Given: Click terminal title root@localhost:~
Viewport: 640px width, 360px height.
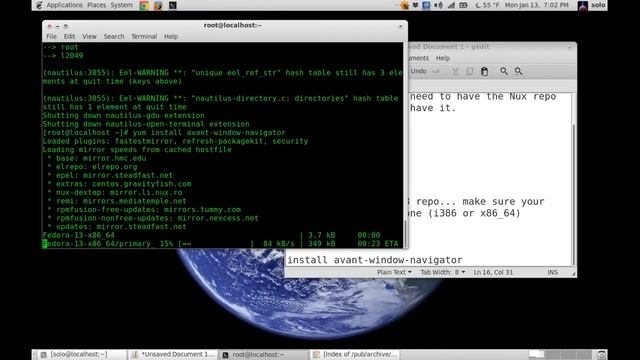Looking at the screenshot, I should 232,25.
